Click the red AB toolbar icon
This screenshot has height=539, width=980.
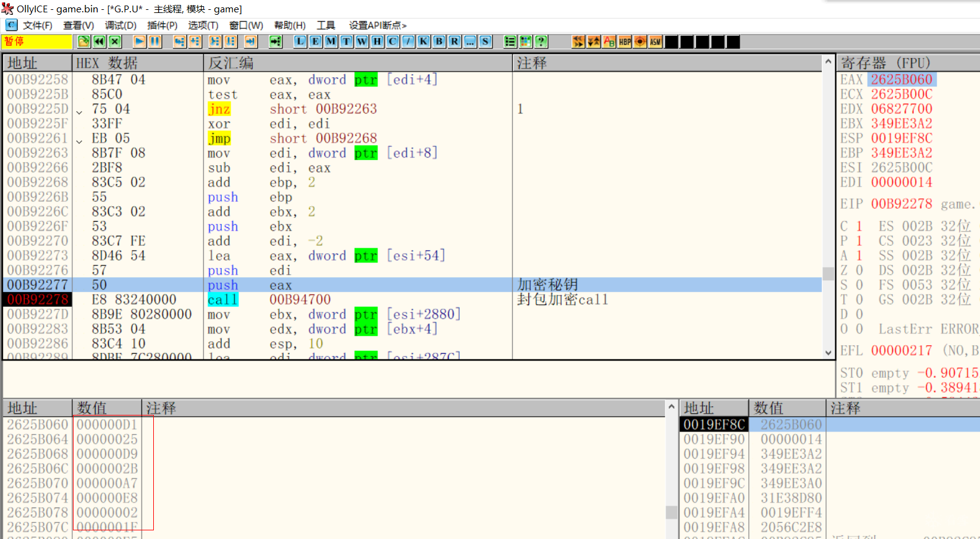(609, 41)
